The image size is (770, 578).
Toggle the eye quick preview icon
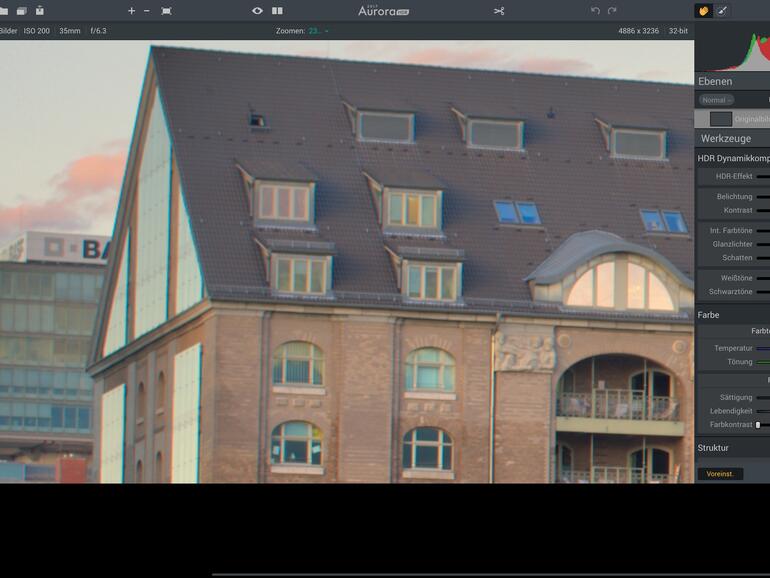click(257, 11)
